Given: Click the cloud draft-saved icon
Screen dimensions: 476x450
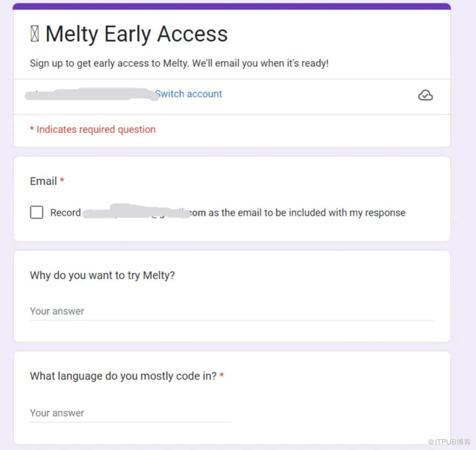Looking at the screenshot, I should click(x=425, y=95).
